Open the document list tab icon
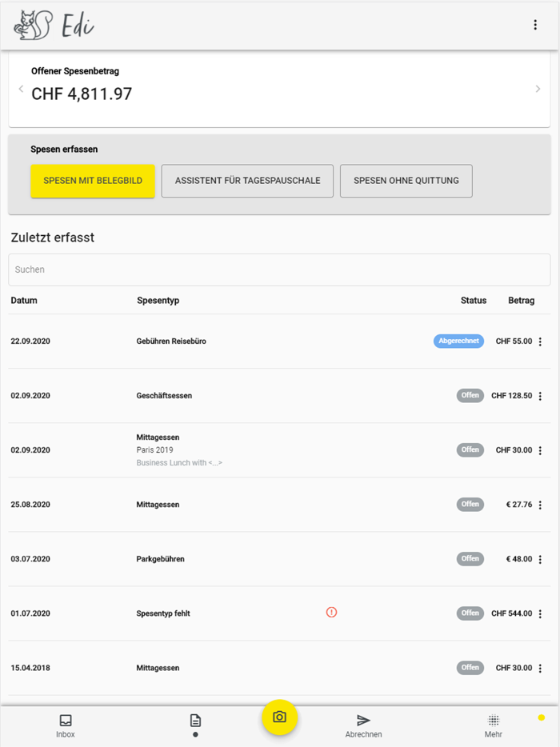Viewport: 560px width, 747px height. pos(195,721)
